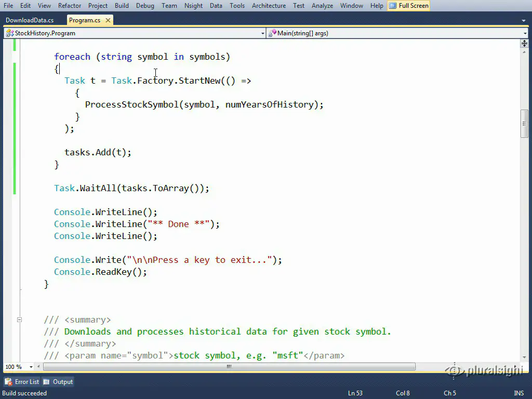Open the Help menu
The height and width of the screenshot is (399, 532).
pyautogui.click(x=377, y=6)
